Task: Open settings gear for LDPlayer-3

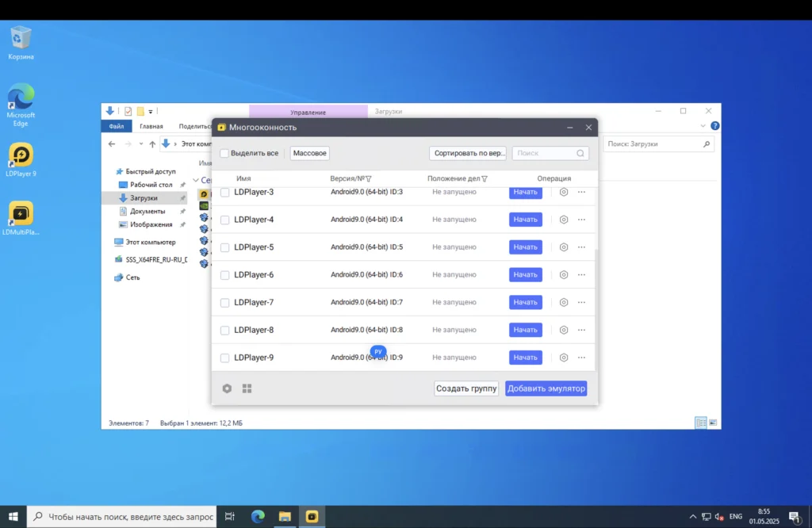Action: (x=564, y=192)
